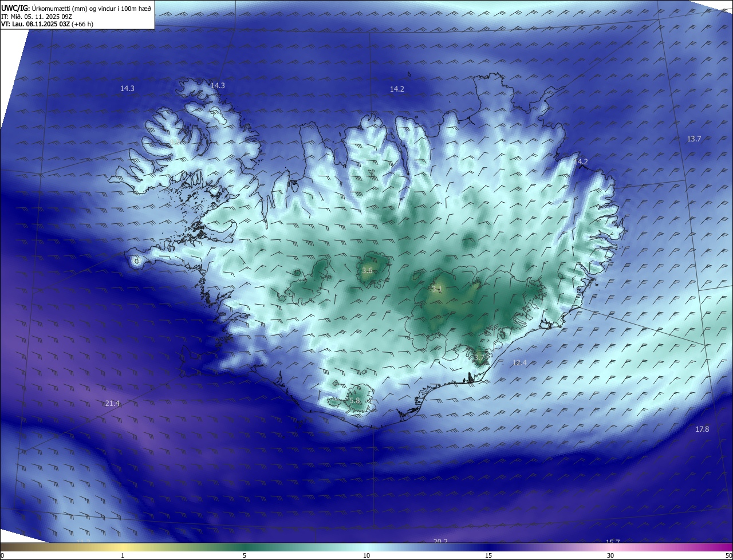
Task: Click the color scale label '10'
Action: pyautogui.click(x=366, y=555)
